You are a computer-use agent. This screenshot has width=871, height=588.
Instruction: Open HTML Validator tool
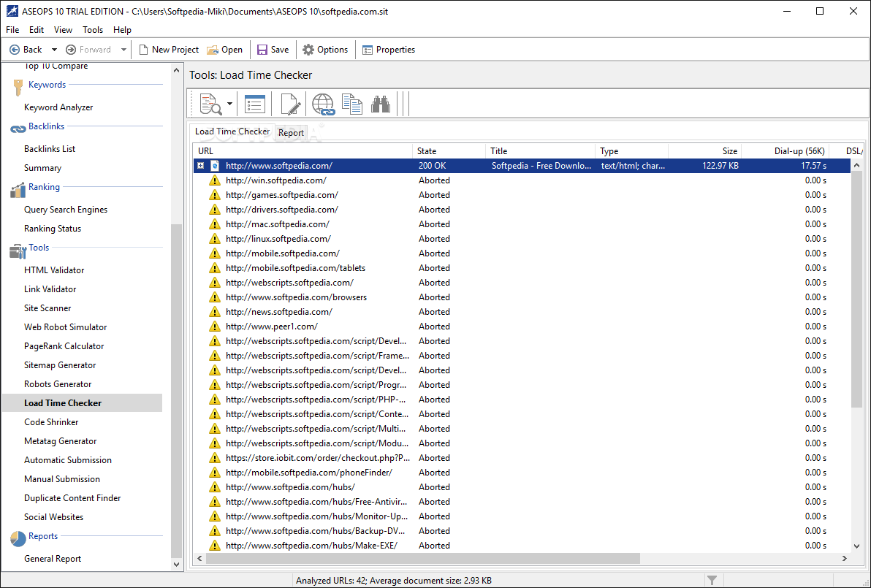(x=54, y=270)
